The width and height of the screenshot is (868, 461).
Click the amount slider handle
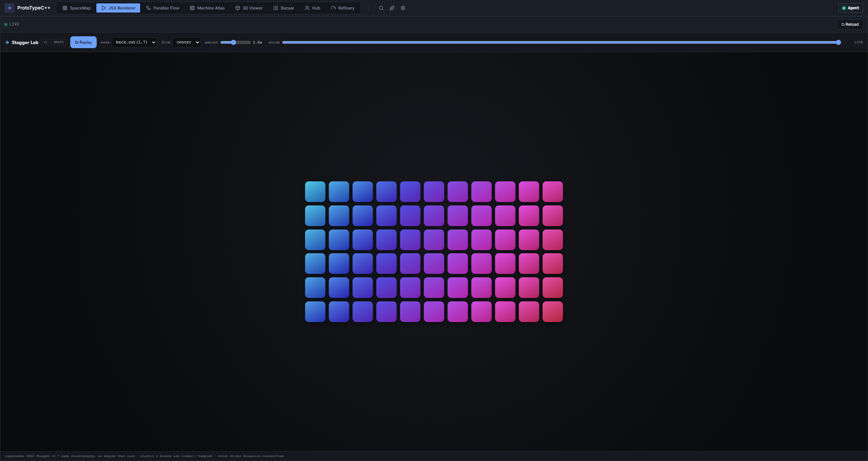click(233, 42)
